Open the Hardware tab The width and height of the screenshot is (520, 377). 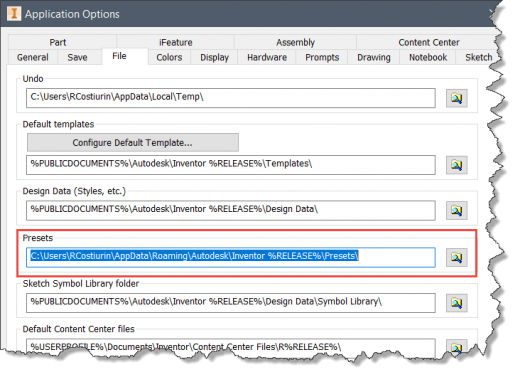click(x=267, y=57)
